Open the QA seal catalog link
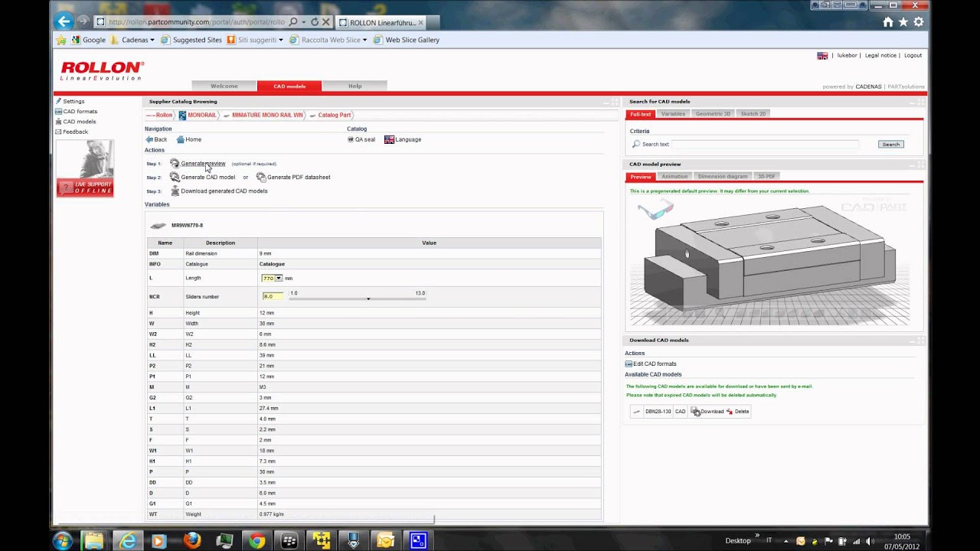 (x=361, y=139)
